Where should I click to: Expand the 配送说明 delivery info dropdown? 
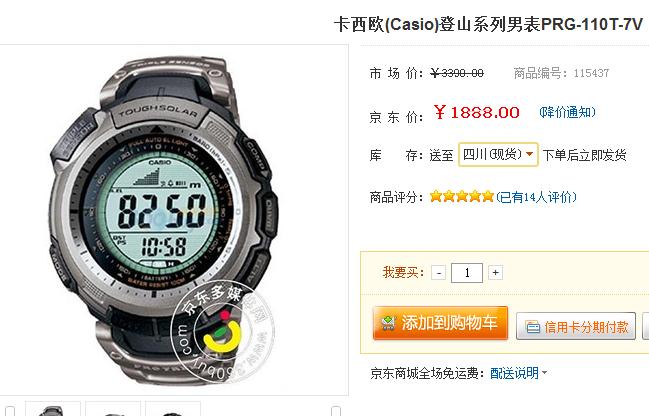(x=519, y=373)
